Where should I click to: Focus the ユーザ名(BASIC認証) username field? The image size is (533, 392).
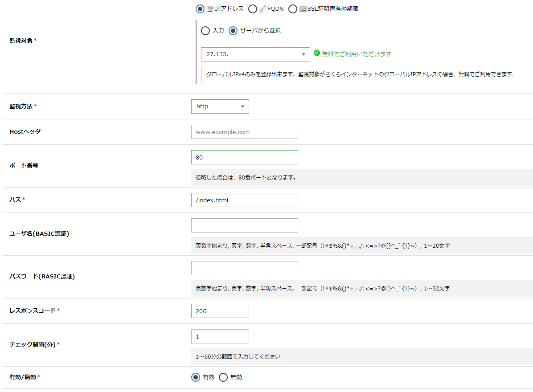pyautogui.click(x=244, y=225)
